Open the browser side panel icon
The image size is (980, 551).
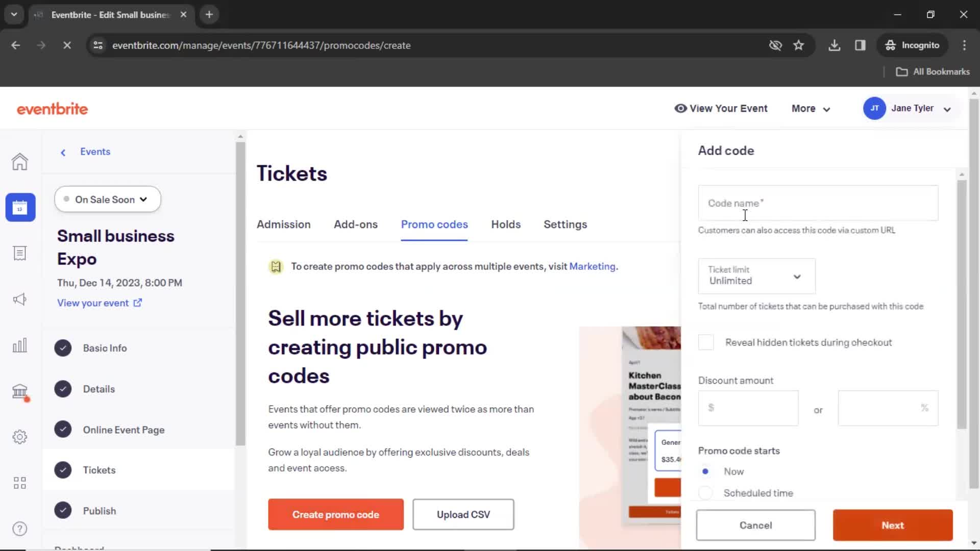[x=860, y=45]
